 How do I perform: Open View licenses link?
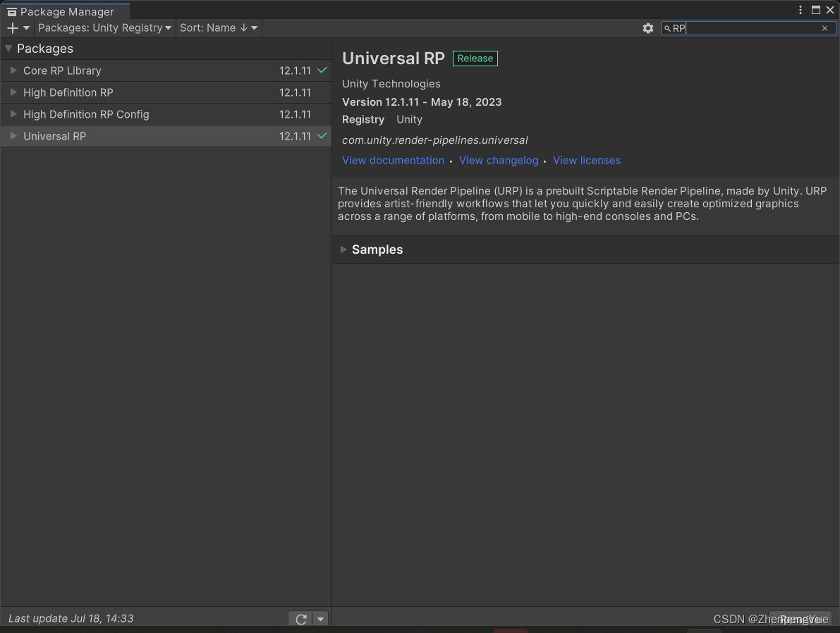(x=587, y=160)
